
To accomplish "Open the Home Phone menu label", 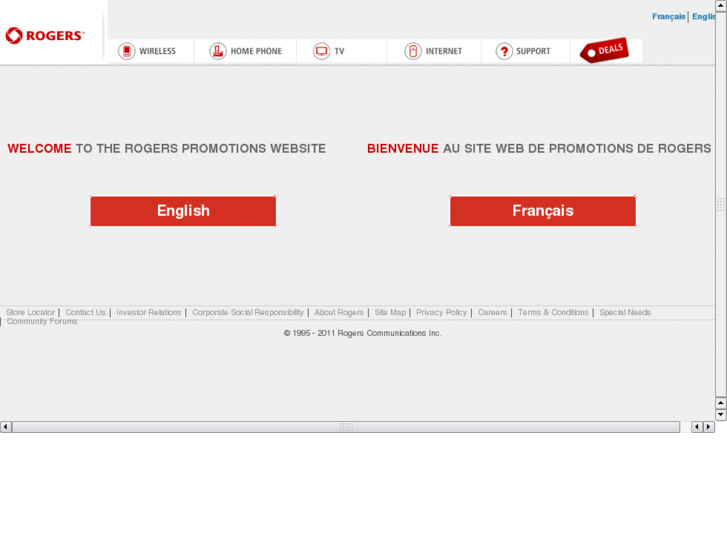I will point(256,51).
